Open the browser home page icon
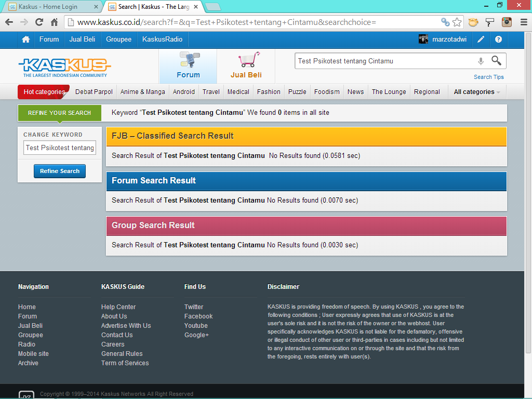 pyautogui.click(x=54, y=22)
